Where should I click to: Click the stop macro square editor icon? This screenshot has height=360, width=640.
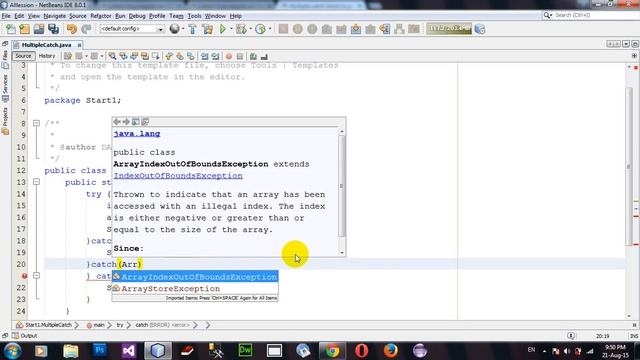[240, 56]
